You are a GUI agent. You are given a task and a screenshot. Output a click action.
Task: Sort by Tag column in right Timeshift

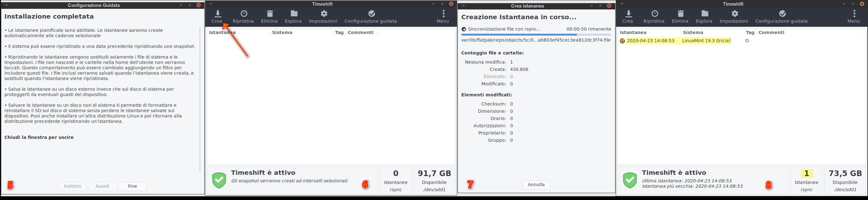tap(750, 33)
